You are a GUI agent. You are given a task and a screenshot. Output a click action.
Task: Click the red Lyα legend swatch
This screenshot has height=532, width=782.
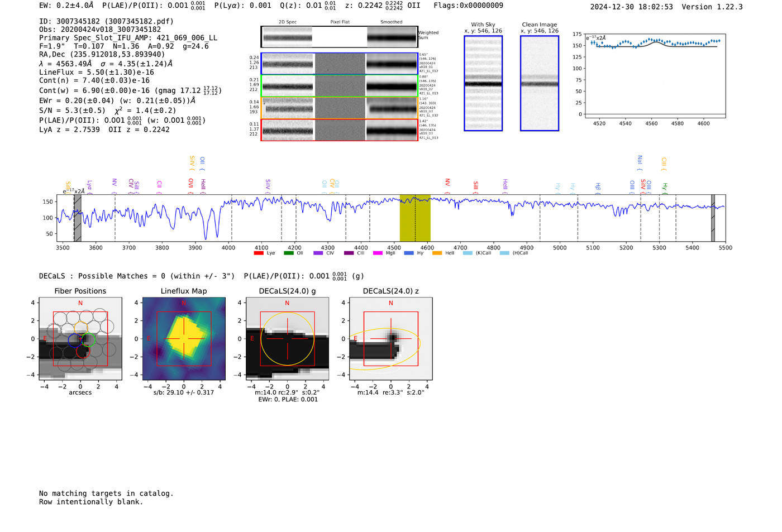[x=259, y=253]
